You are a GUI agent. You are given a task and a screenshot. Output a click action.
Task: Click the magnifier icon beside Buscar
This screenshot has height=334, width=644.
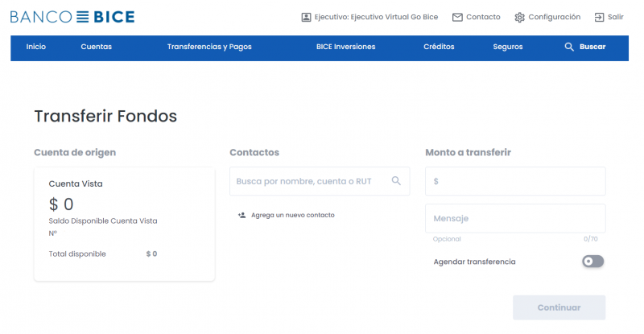point(570,47)
